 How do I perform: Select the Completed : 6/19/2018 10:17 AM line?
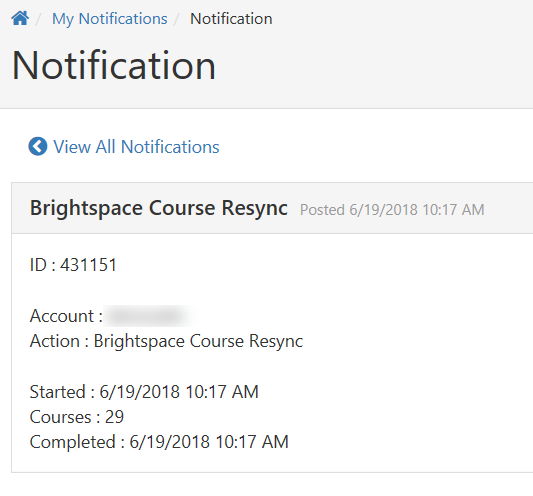point(159,442)
